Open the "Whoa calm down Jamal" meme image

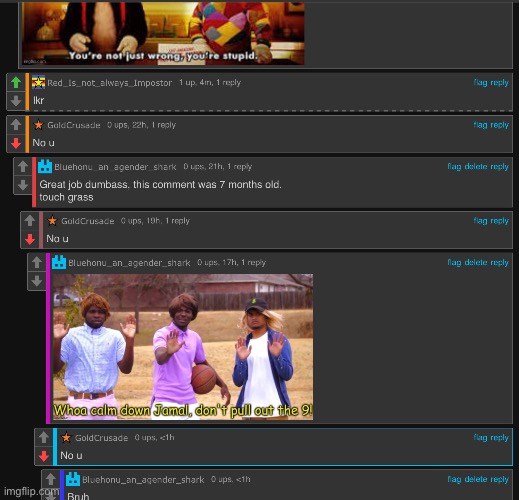tap(183, 347)
